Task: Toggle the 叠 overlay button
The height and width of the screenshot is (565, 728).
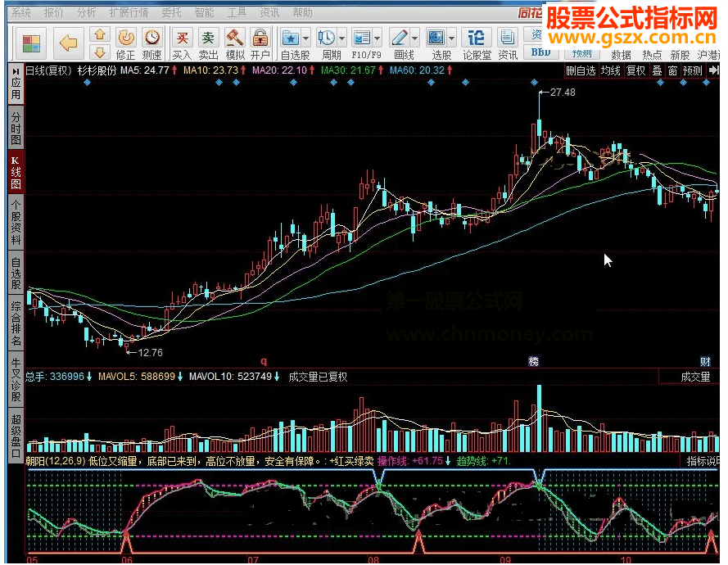Action: point(657,71)
